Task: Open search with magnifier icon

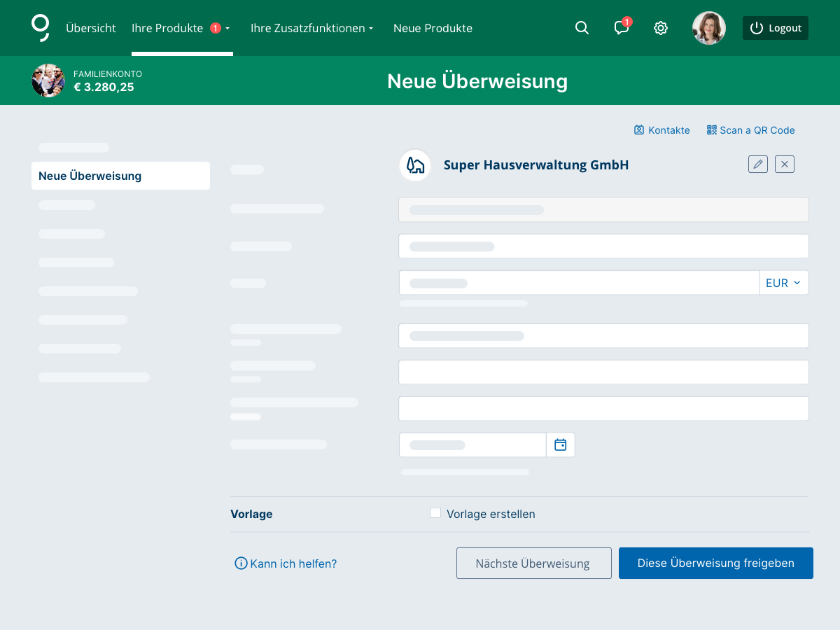Action: (x=582, y=28)
